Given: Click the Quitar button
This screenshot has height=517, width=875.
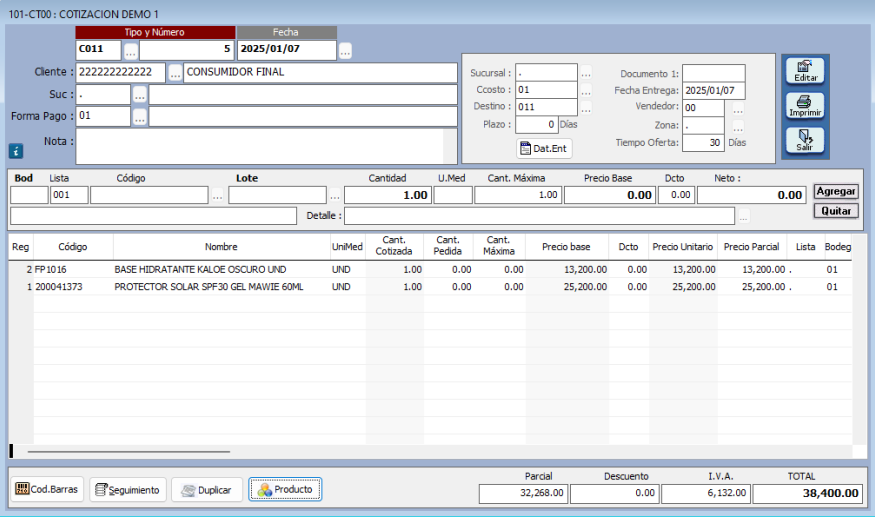Looking at the screenshot, I should point(835,211).
